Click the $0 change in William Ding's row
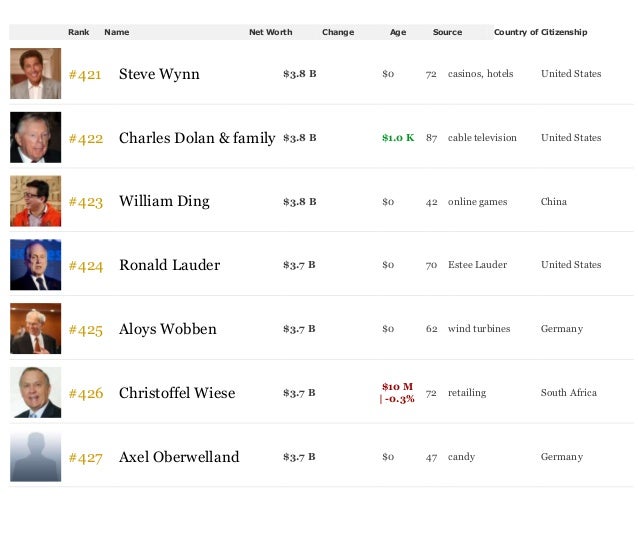 (388, 202)
